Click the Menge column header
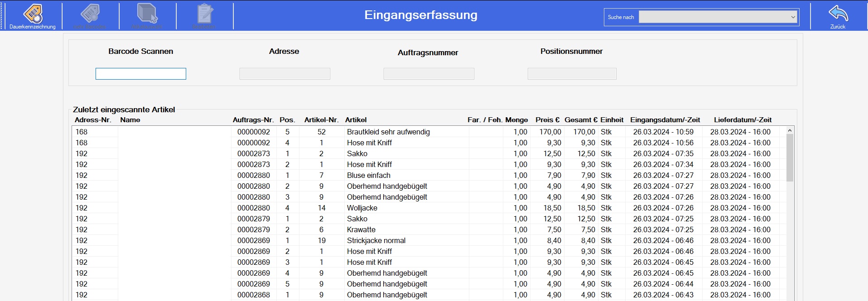 click(x=516, y=120)
